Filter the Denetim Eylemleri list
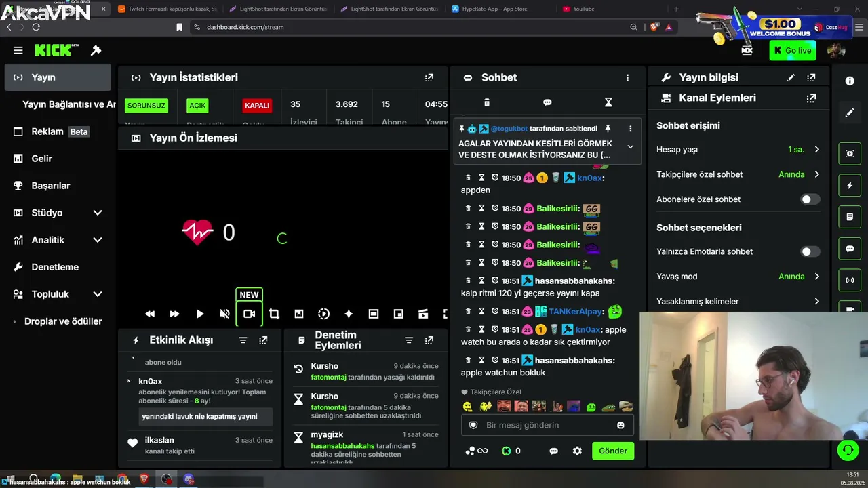This screenshot has width=868, height=488. [x=409, y=340]
